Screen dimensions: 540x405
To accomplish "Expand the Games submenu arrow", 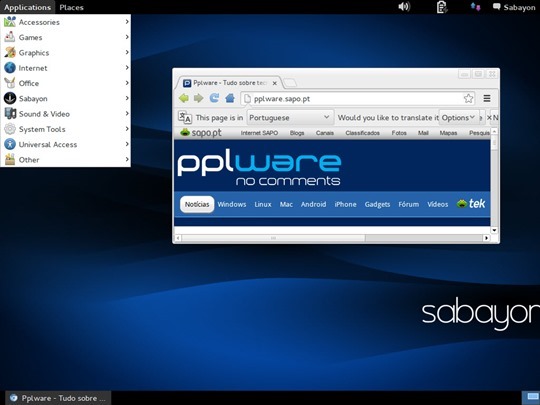I will click(x=127, y=37).
